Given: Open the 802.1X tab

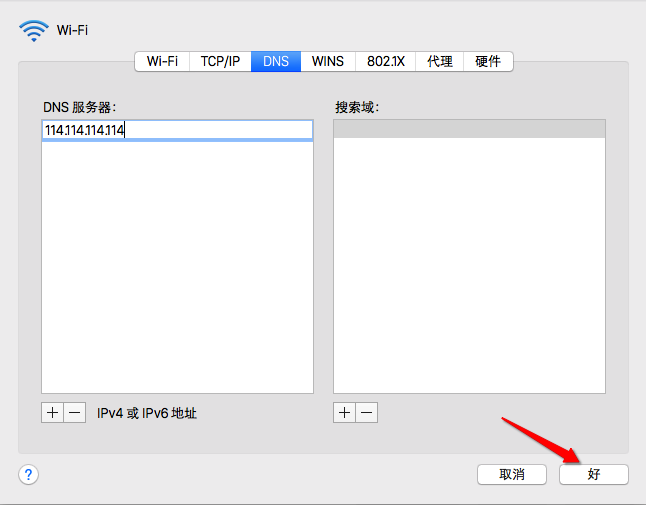Looking at the screenshot, I should (x=385, y=61).
